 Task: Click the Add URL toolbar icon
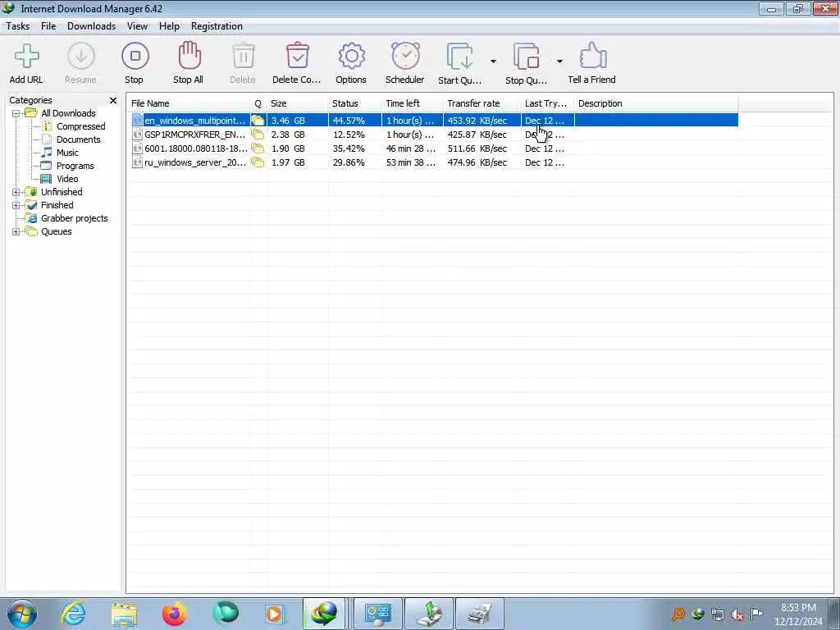[26, 57]
